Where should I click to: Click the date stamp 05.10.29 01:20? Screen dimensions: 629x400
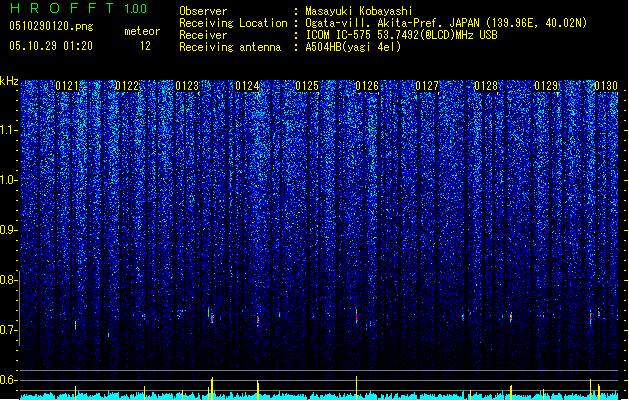click(51, 46)
